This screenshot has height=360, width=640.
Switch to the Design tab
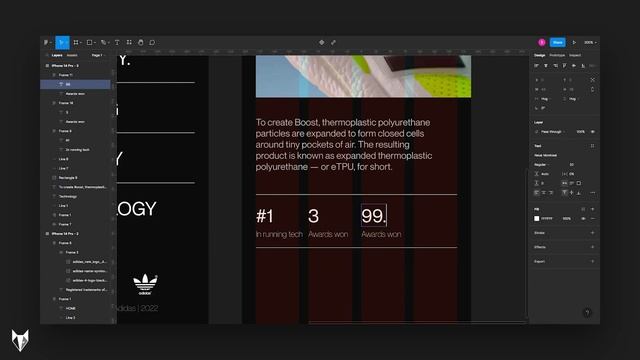[540, 55]
